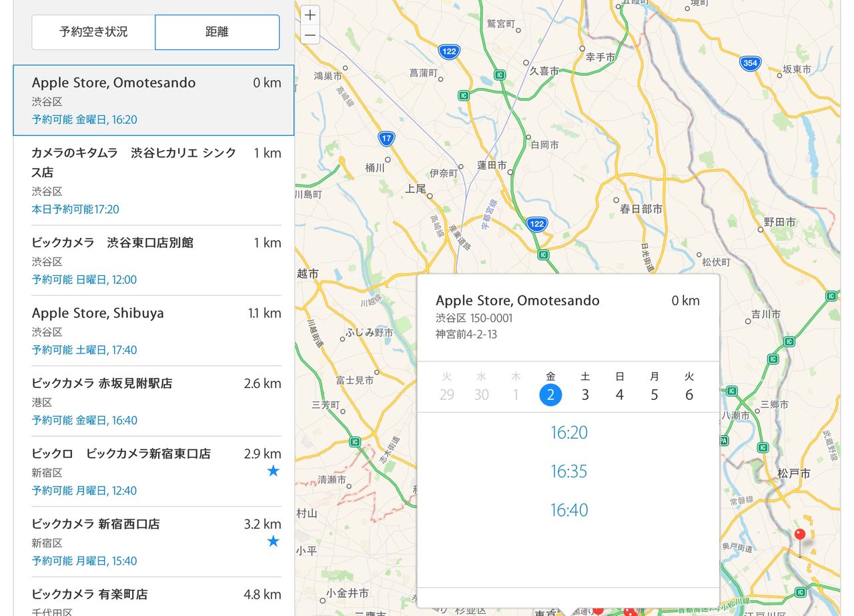Click the 予約可能 金曜日, 16:40 availability text
This screenshot has height=616, width=854.
click(x=85, y=420)
